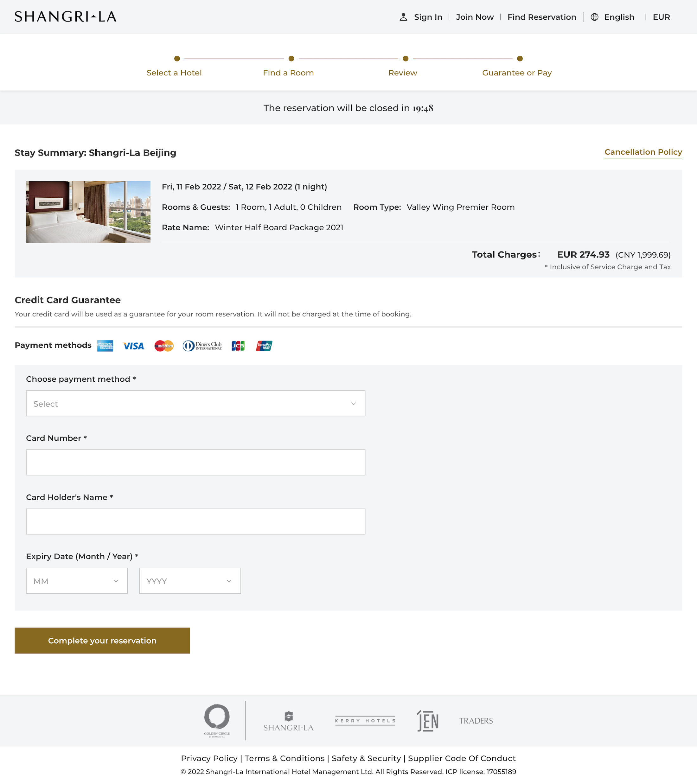Click the American Express card icon
The image size is (697, 784).
(x=105, y=346)
